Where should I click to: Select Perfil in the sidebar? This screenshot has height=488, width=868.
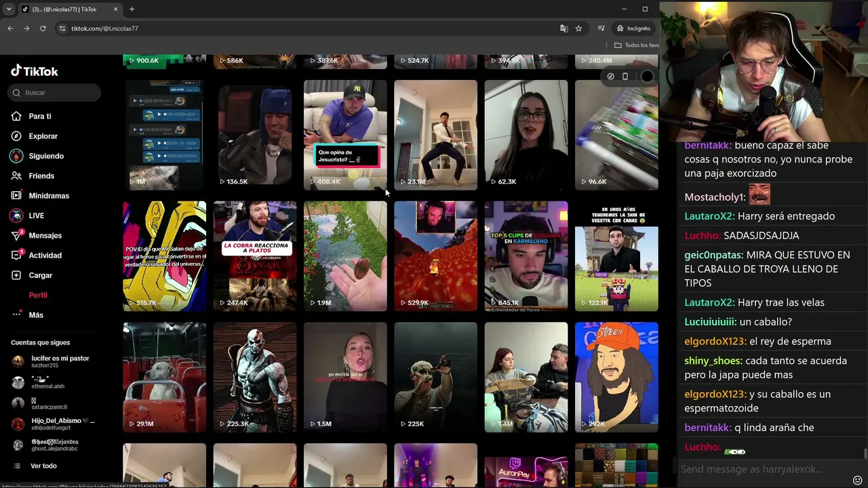(38, 296)
